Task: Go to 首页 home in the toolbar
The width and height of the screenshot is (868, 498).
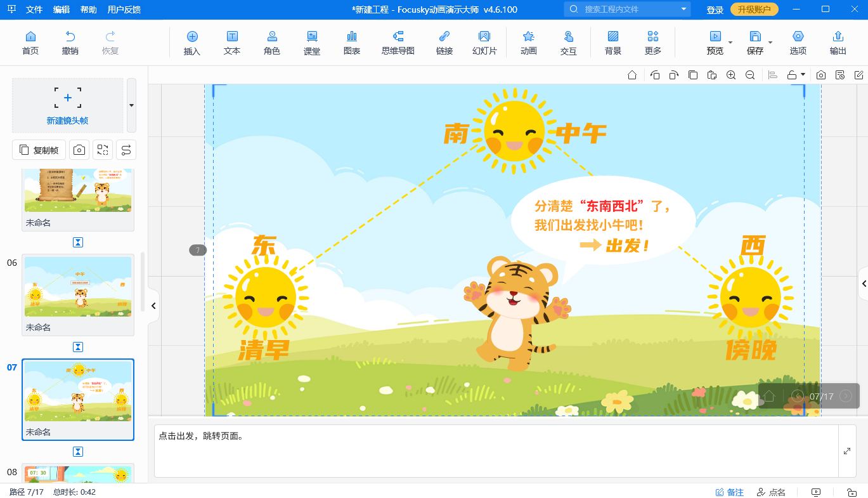Action: pyautogui.click(x=30, y=43)
